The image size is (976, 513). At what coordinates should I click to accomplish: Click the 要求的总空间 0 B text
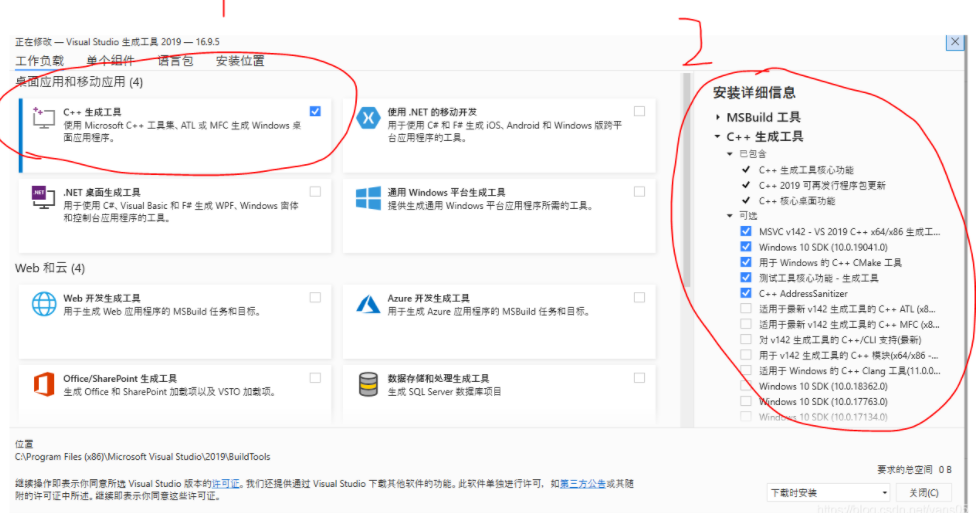click(914, 469)
